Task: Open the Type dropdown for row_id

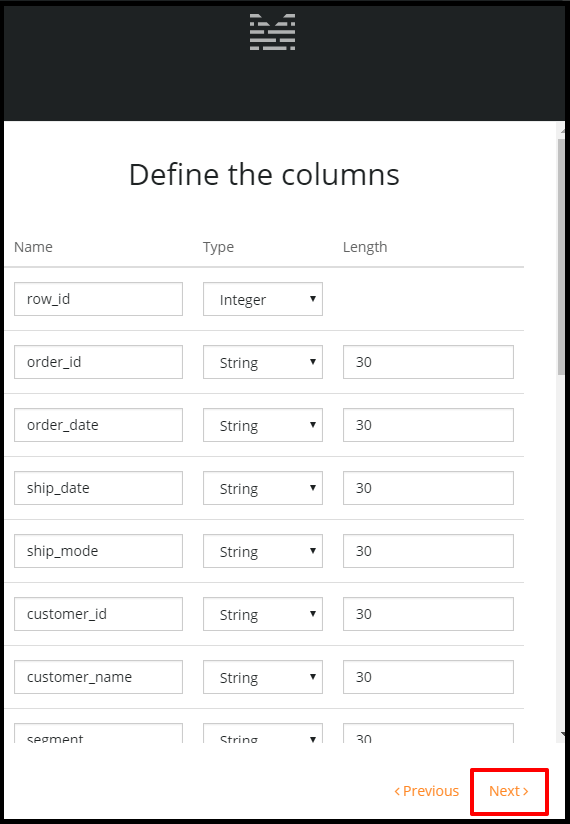Action: [x=263, y=299]
